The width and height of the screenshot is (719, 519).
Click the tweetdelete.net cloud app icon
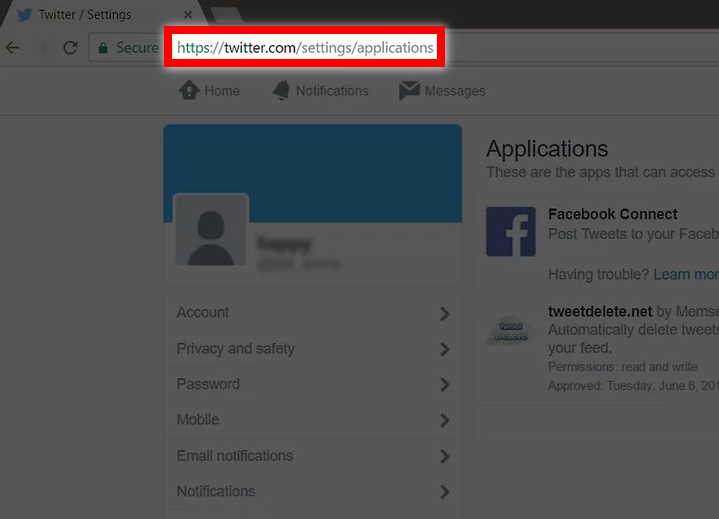tap(511, 331)
